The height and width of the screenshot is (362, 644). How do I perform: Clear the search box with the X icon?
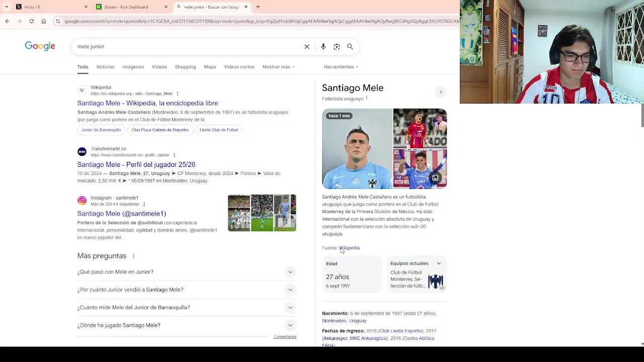pyautogui.click(x=307, y=47)
